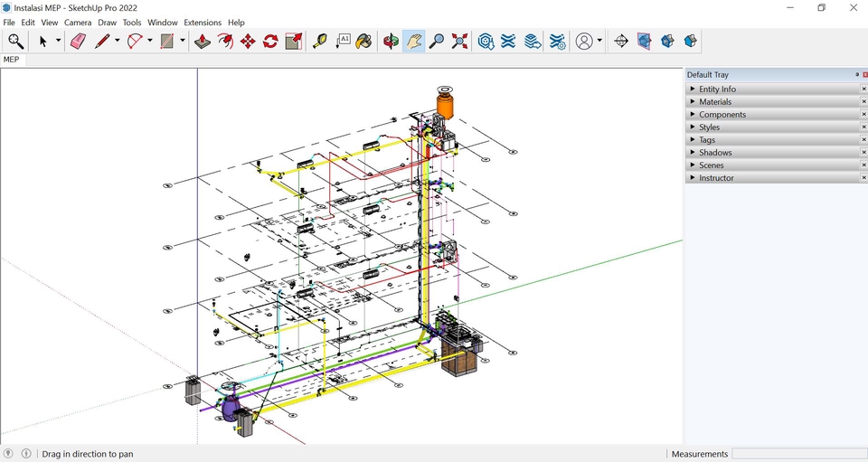Activate the Arc tool
This screenshot has width=868, height=462.
point(135,41)
